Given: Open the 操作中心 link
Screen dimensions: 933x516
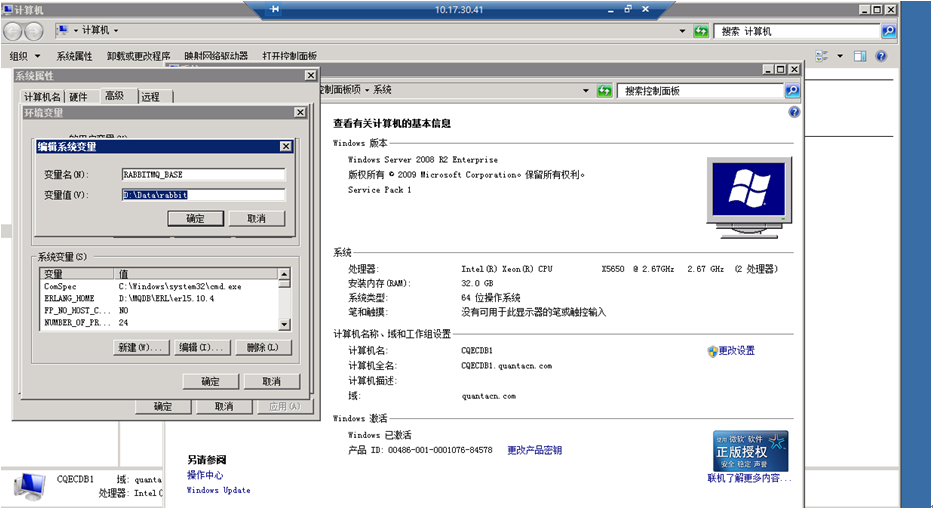Looking at the screenshot, I should [x=205, y=476].
